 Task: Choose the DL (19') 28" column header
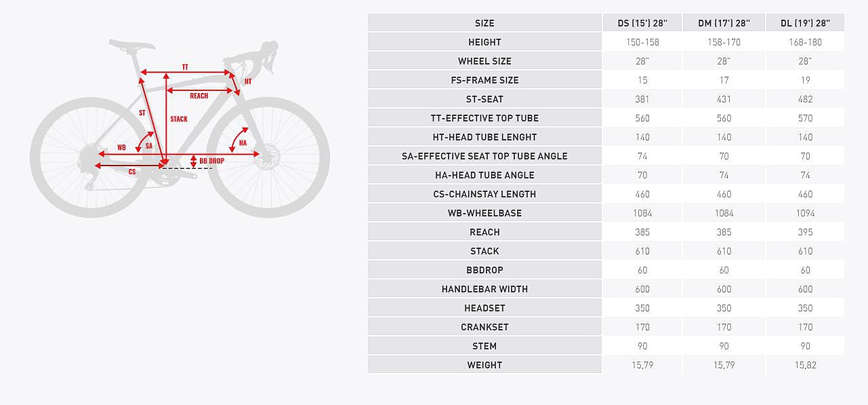[x=805, y=23]
